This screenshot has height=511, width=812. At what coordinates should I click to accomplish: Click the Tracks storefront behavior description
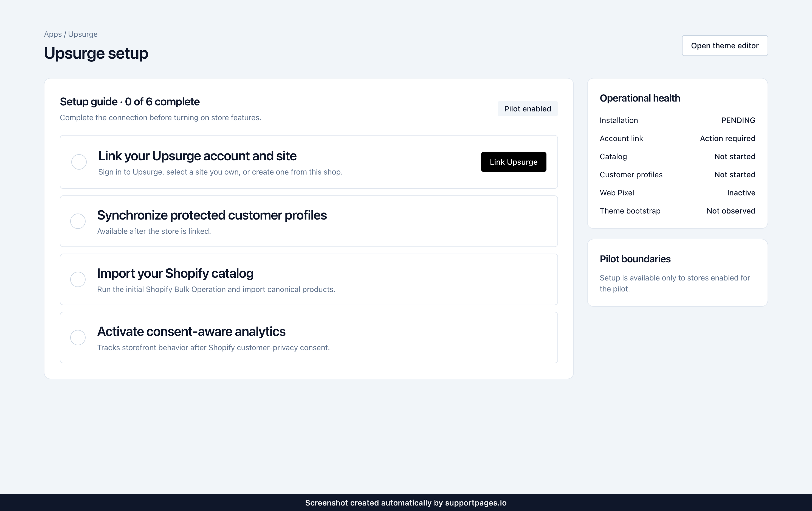coord(213,348)
